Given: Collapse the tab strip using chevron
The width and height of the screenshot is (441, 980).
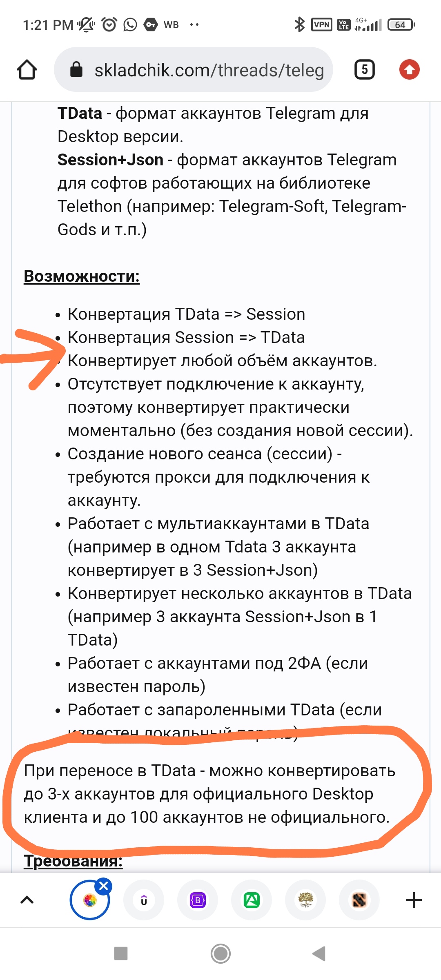Looking at the screenshot, I should tap(27, 900).
